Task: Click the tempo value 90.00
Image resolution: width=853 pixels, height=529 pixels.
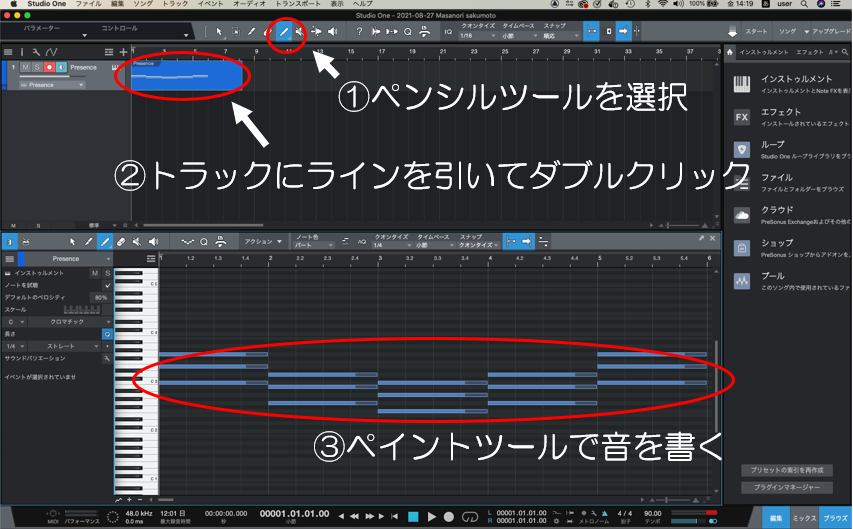Action: tap(653, 513)
